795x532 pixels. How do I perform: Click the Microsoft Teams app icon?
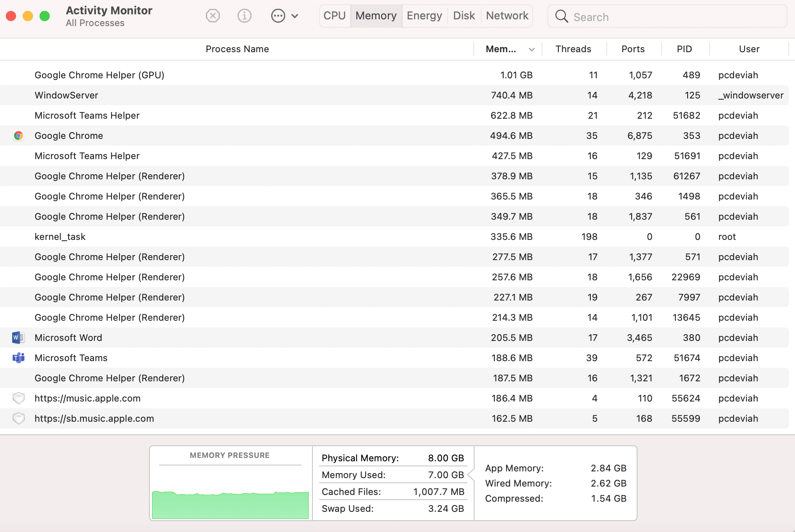point(18,358)
